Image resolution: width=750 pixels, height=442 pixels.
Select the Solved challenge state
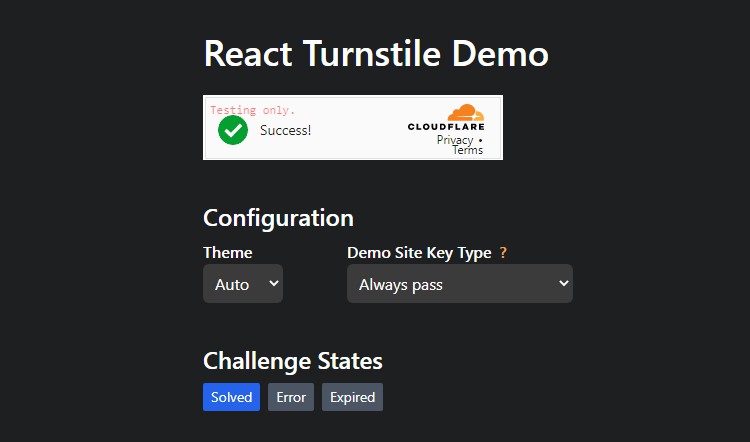(231, 397)
